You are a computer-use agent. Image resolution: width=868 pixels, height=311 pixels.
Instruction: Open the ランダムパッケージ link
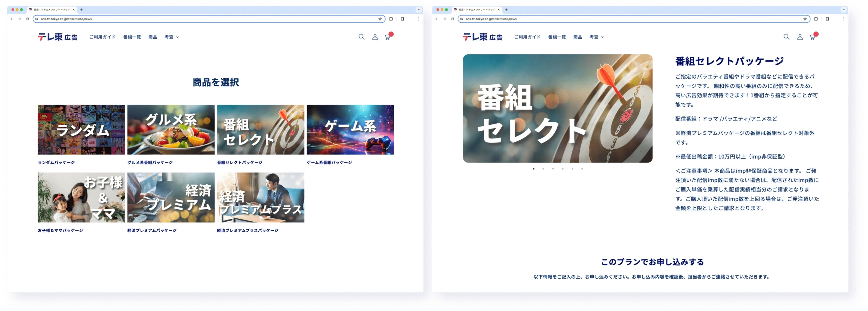coord(56,163)
